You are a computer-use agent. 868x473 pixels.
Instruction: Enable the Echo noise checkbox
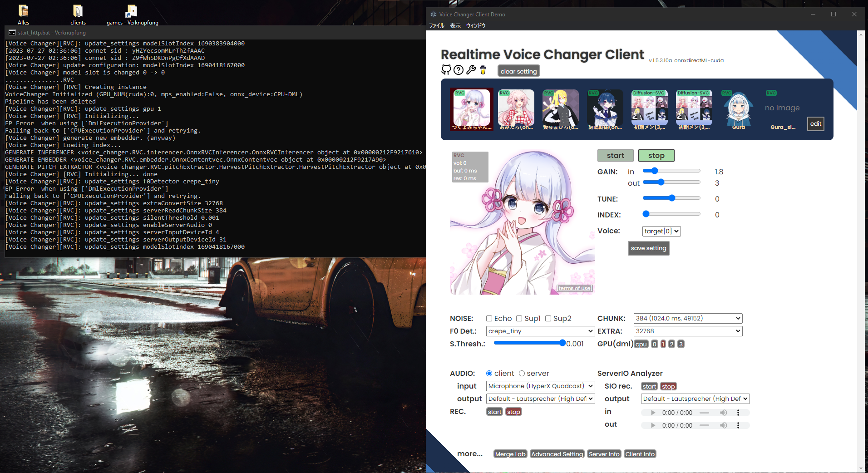489,318
